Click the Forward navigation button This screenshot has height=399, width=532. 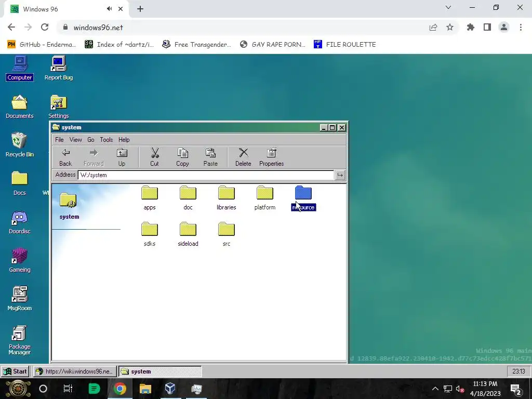pyautogui.click(x=94, y=157)
